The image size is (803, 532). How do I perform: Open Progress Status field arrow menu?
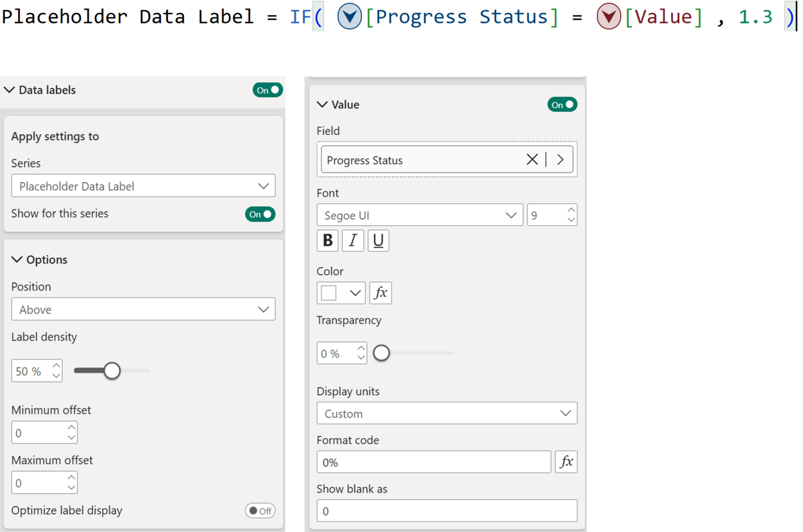pyautogui.click(x=560, y=159)
